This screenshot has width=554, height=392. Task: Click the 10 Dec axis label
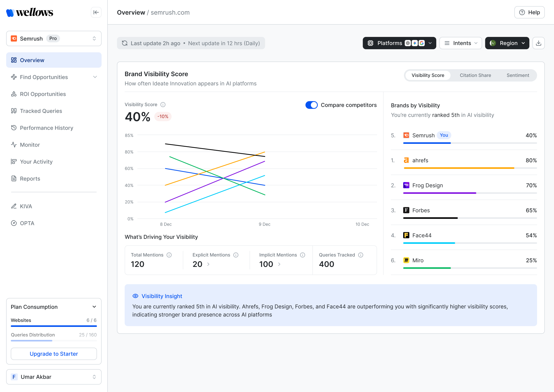362,224
